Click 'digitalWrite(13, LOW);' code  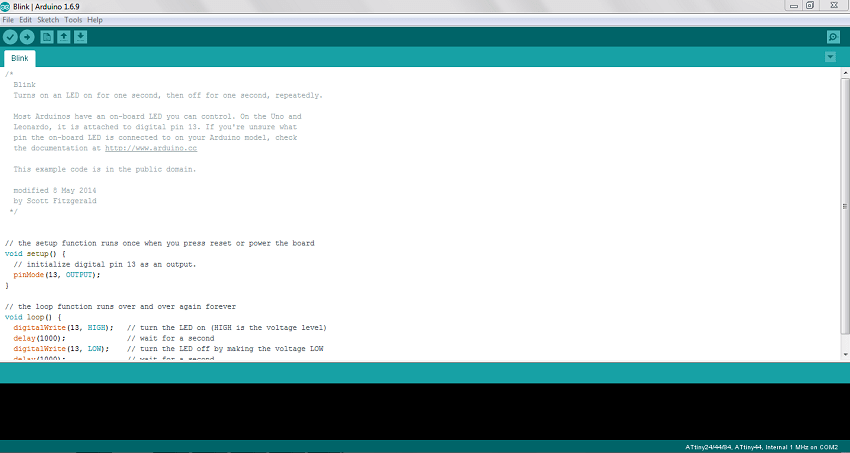pyautogui.click(x=61, y=348)
